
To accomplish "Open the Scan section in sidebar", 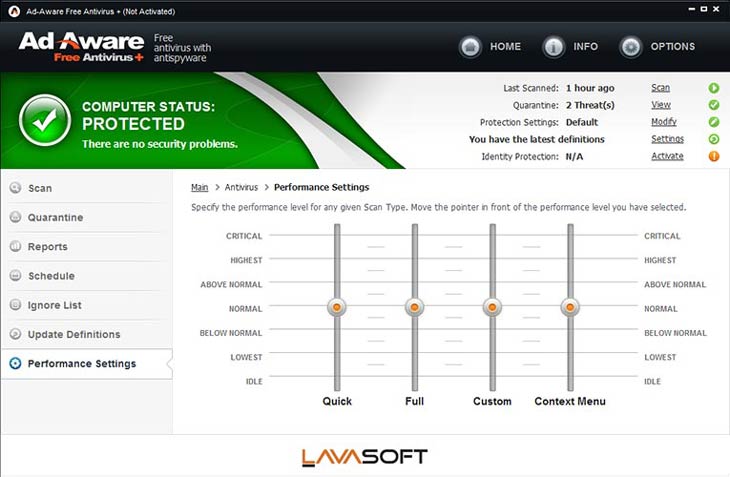I will coord(87,188).
